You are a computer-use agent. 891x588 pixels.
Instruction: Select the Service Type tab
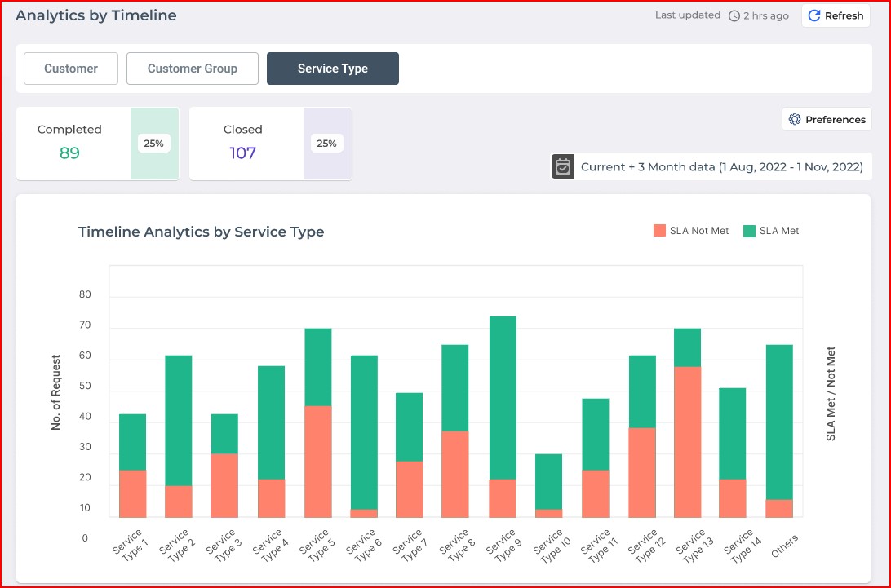(x=333, y=69)
